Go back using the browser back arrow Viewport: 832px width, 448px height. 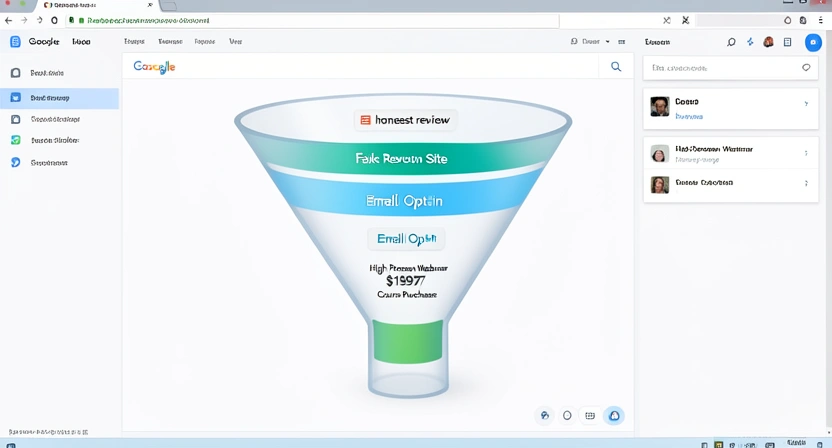coord(8,20)
